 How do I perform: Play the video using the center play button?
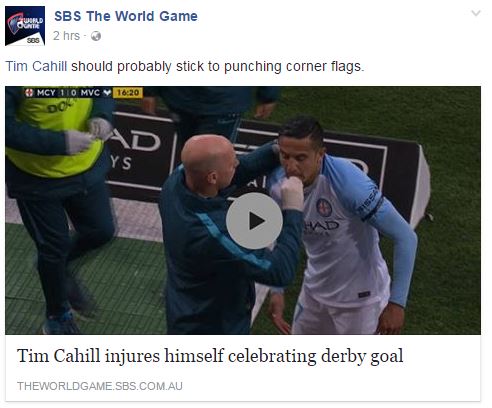(254, 221)
